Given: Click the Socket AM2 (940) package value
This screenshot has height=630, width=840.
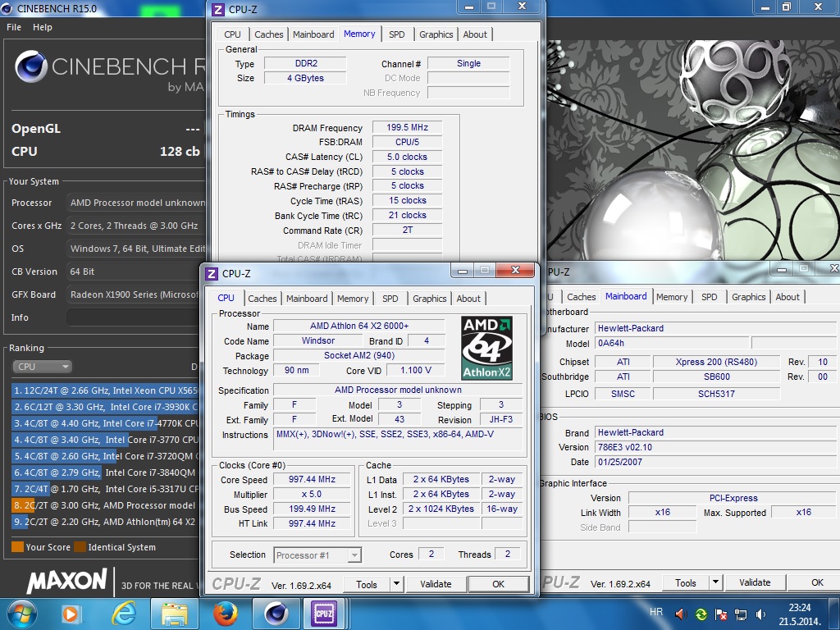Looking at the screenshot, I should (359, 356).
